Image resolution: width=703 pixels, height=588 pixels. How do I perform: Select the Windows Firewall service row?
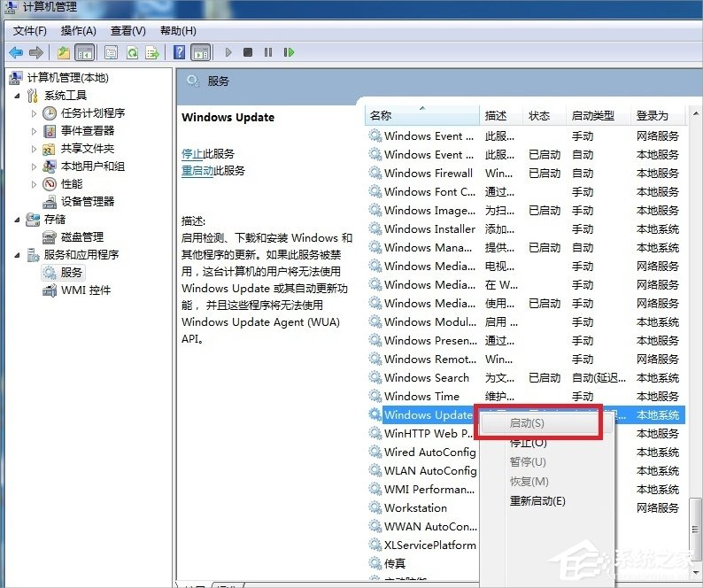[524, 174]
